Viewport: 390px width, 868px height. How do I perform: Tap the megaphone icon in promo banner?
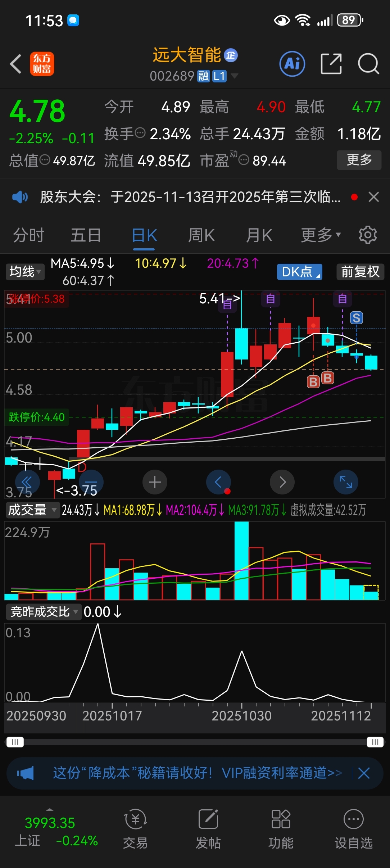tap(26, 773)
